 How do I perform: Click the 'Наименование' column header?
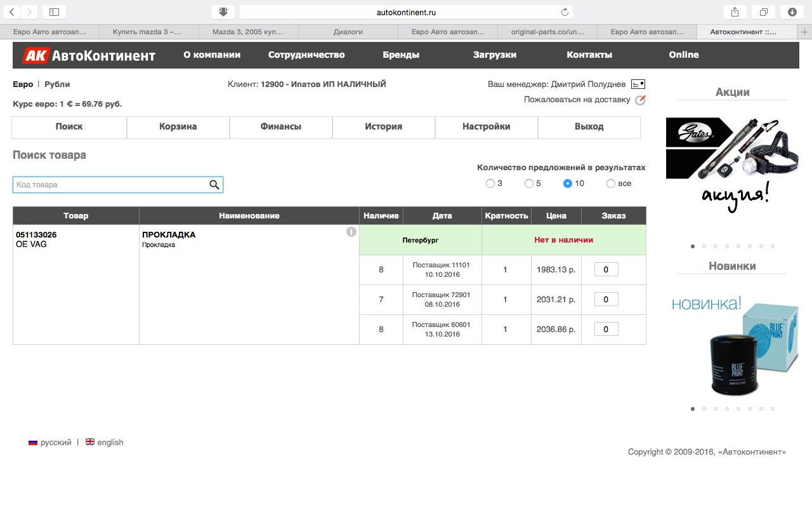pyautogui.click(x=249, y=216)
